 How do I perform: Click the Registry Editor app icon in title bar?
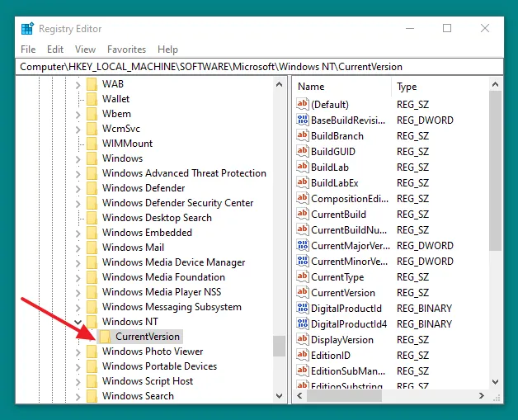tap(27, 29)
